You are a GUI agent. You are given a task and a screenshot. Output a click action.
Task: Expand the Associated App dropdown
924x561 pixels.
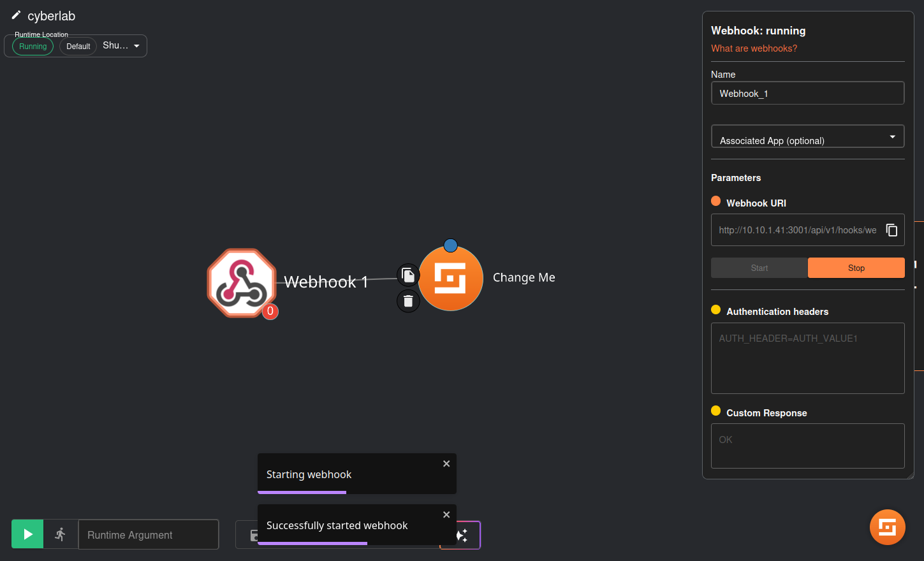[807, 137]
